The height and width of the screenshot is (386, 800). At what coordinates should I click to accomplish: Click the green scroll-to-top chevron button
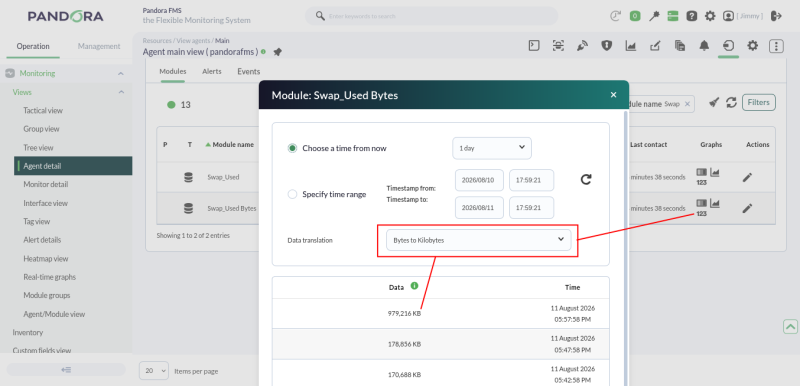click(x=790, y=326)
